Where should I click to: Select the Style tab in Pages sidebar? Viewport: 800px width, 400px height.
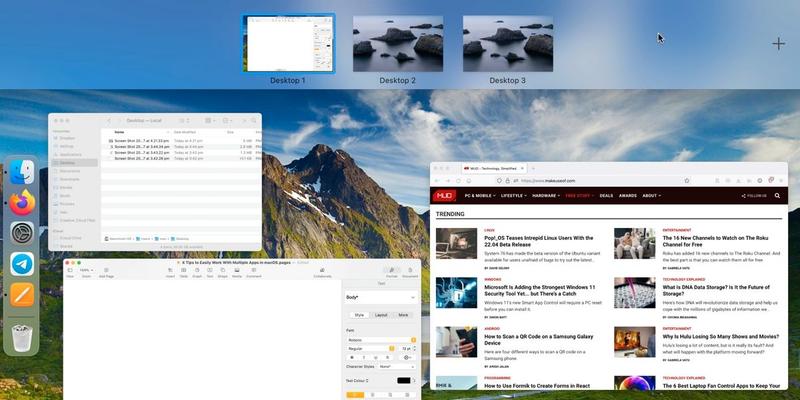(359, 315)
